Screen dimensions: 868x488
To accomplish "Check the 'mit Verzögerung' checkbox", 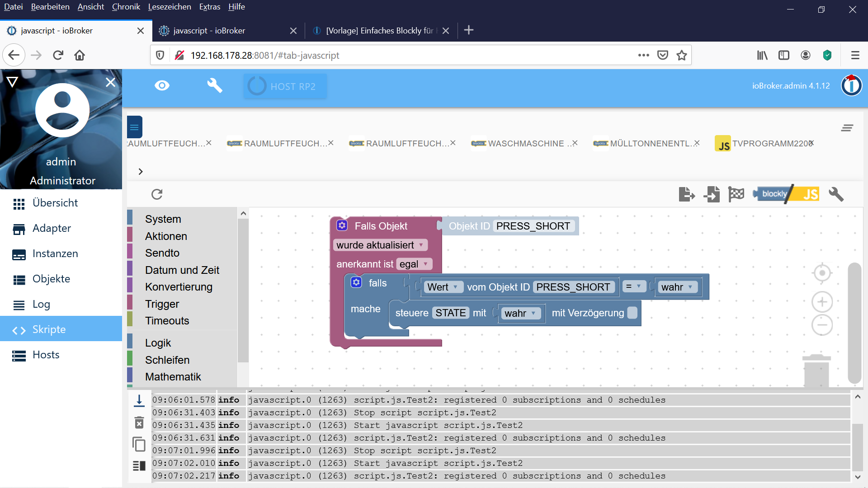I will click(632, 313).
